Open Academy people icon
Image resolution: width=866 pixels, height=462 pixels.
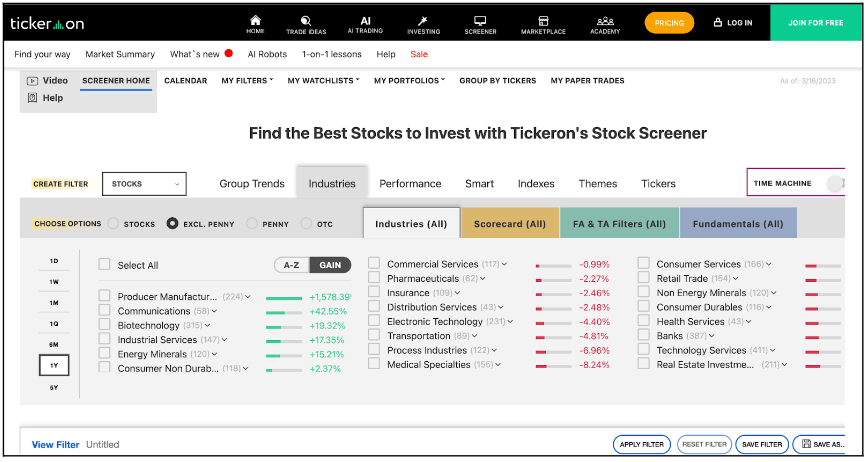pyautogui.click(x=605, y=21)
